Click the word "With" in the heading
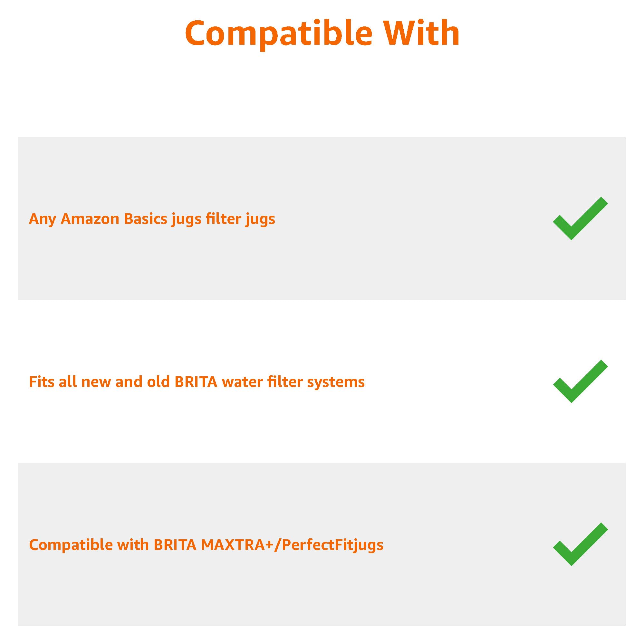The image size is (644, 644). [x=421, y=33]
